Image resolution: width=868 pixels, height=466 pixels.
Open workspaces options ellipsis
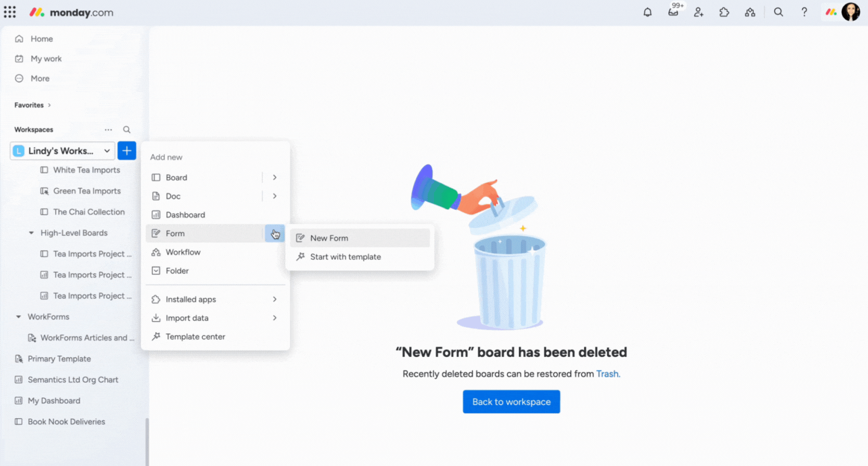[108, 130]
